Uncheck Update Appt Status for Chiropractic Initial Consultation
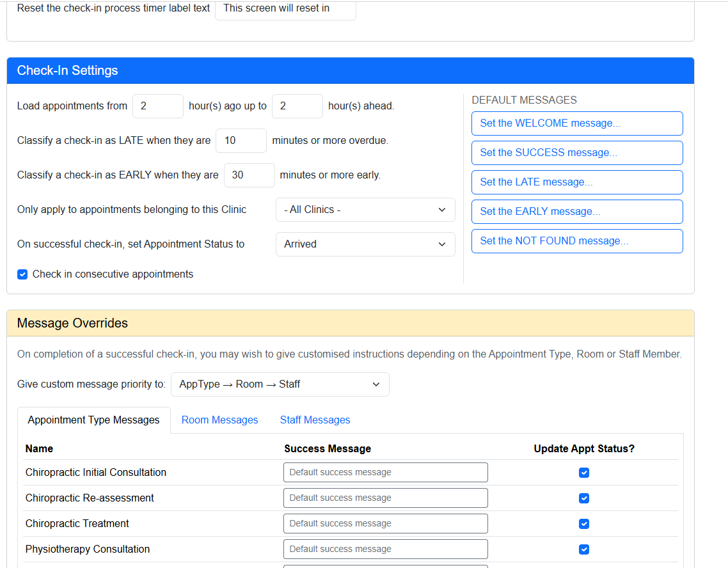 (584, 473)
